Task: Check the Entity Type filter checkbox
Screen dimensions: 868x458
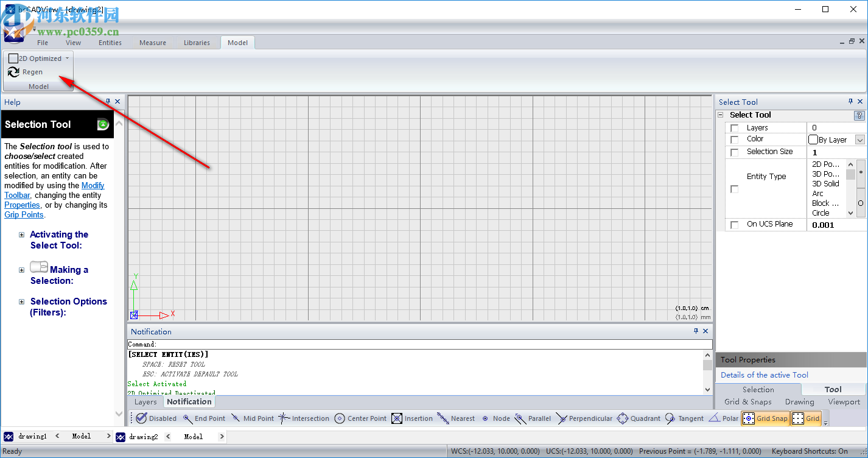Action: [735, 189]
